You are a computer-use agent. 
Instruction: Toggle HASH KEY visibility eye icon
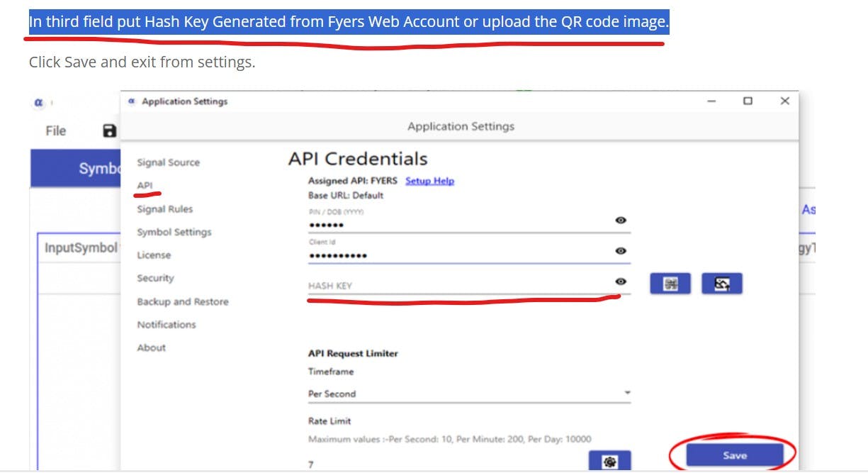621,282
